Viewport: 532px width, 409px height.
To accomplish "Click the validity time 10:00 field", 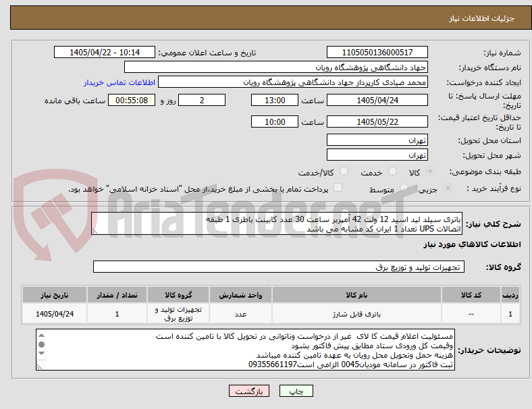I will click(275, 121).
